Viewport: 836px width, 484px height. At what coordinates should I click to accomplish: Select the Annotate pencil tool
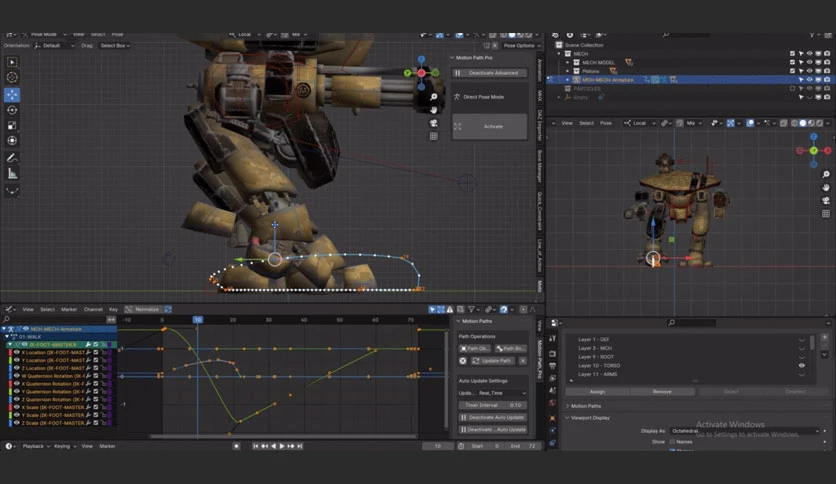click(x=12, y=158)
